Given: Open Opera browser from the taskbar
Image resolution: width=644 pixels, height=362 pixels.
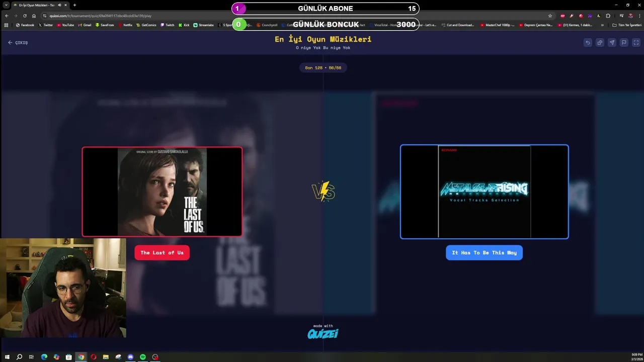Looking at the screenshot, I should point(94,357).
